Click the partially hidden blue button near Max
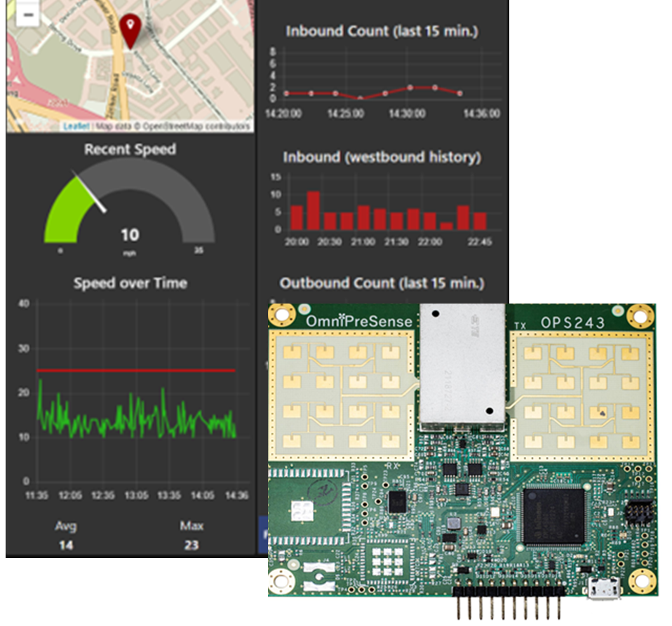Viewport: 672px width, 626px height. click(262, 533)
